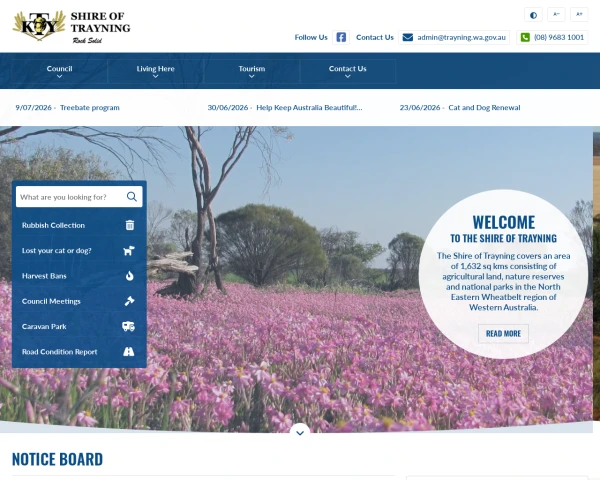Click the TO THE SHIRE OF TRAYNING subheading
Screen dimensions: 600x480
click(x=504, y=238)
